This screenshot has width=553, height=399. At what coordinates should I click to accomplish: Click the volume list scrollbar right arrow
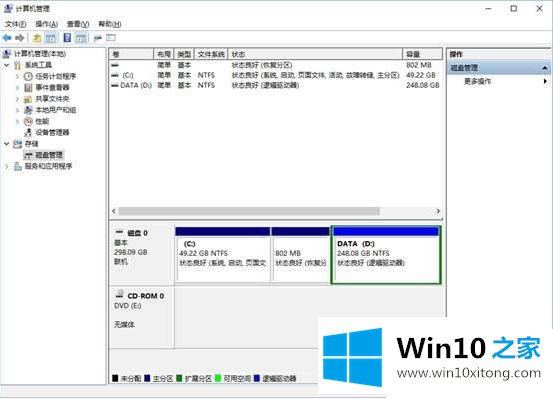(x=438, y=211)
